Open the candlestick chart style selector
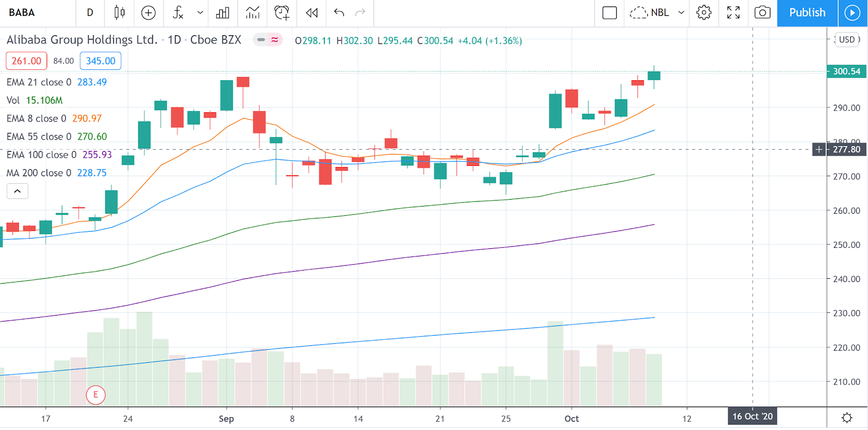The height and width of the screenshot is (430, 868). (119, 12)
